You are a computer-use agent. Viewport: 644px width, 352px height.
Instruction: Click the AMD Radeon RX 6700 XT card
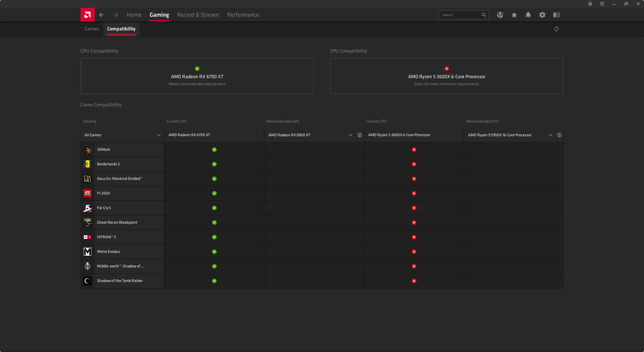tap(197, 76)
